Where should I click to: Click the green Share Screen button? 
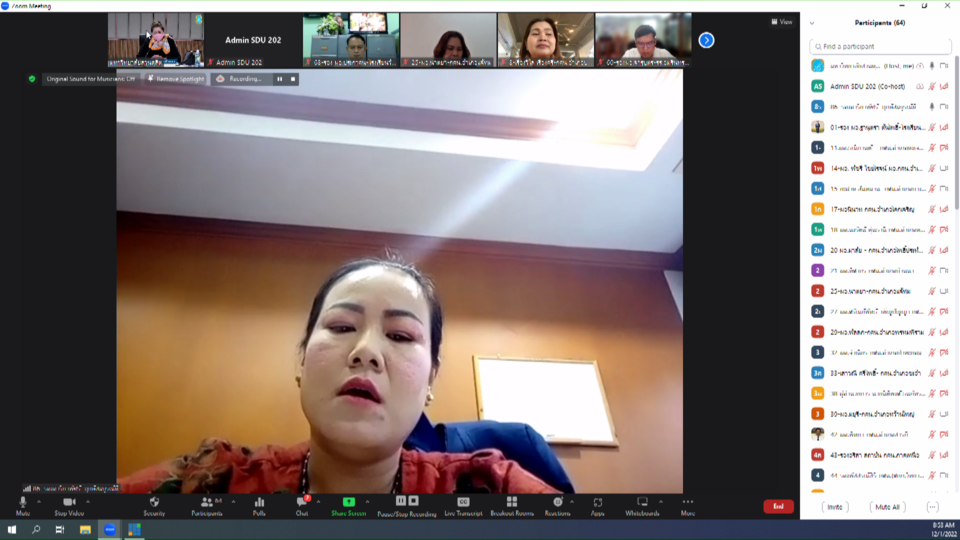point(348,506)
